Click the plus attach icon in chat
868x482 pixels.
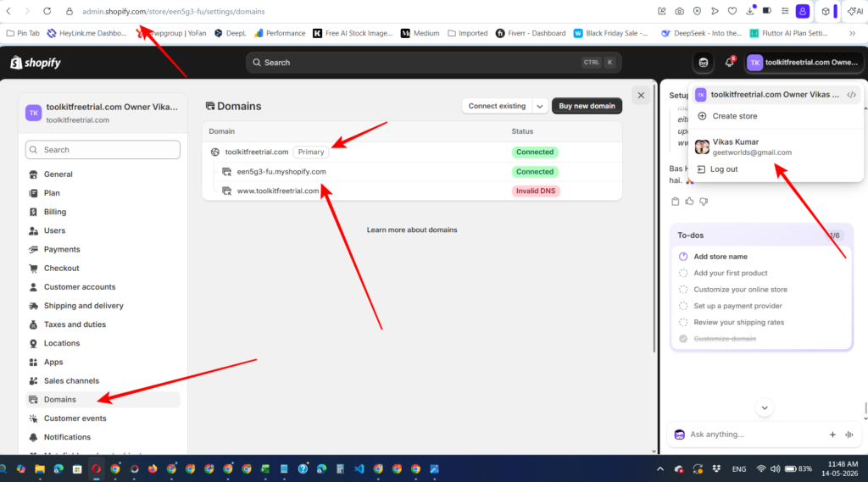tap(832, 435)
